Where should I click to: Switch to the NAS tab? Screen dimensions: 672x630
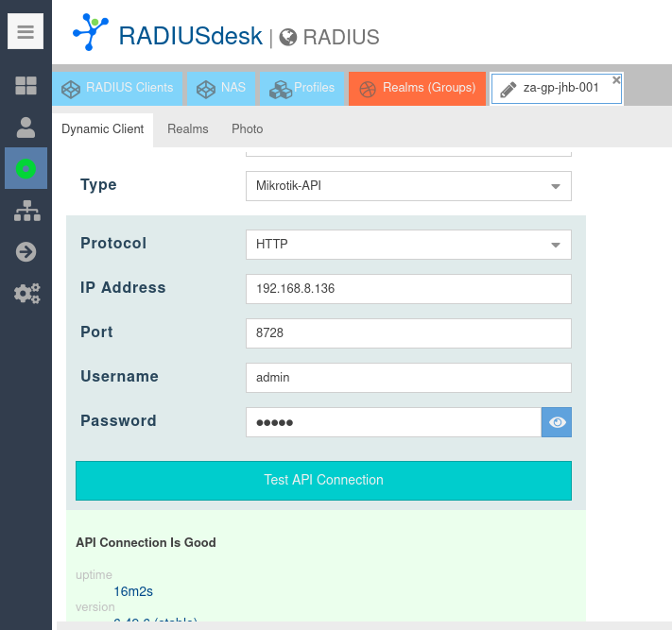click(x=221, y=88)
